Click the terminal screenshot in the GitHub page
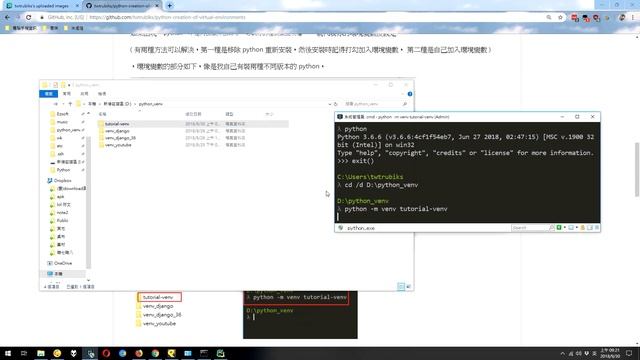Image resolution: width=640 pixels, height=360 pixels. click(300, 315)
